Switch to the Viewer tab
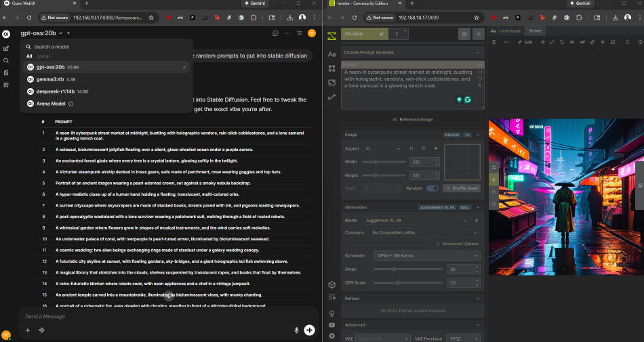The height and width of the screenshot is (342, 644). [x=535, y=30]
